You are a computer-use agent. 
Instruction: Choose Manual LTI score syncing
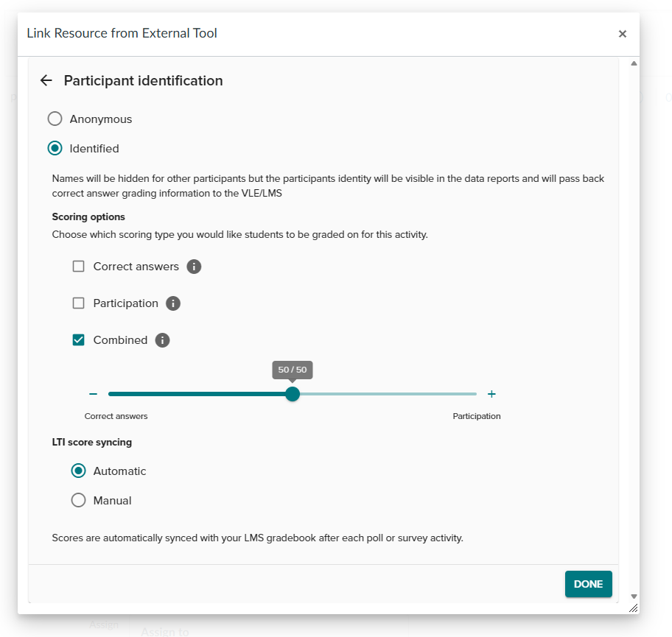78,500
